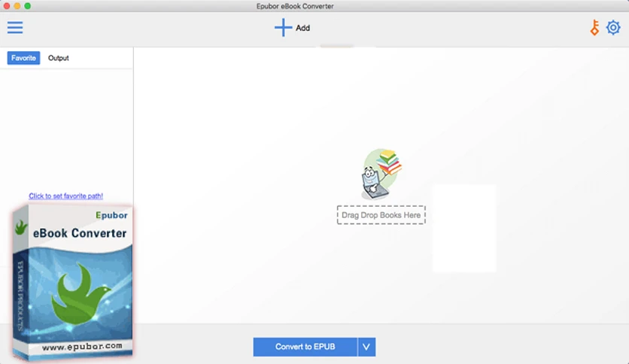Open settings with the gear icon
The height and width of the screenshot is (364, 629).
613,28
